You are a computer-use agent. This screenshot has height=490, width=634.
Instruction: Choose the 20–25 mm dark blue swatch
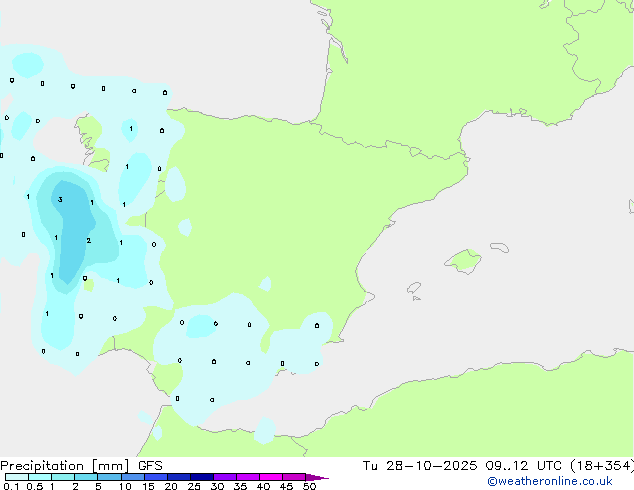point(179,477)
